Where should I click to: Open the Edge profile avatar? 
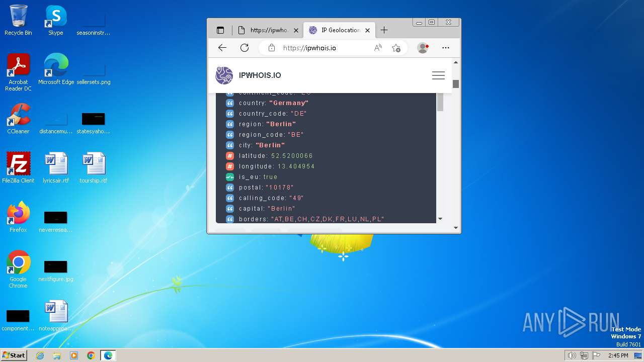[x=423, y=48]
